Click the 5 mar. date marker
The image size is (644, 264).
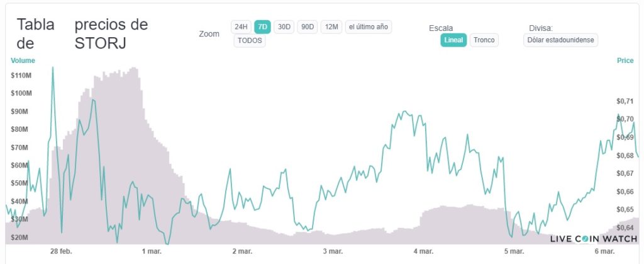(x=514, y=251)
